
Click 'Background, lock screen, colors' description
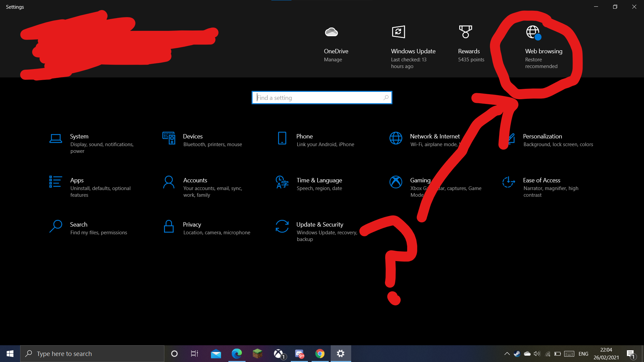point(558,144)
